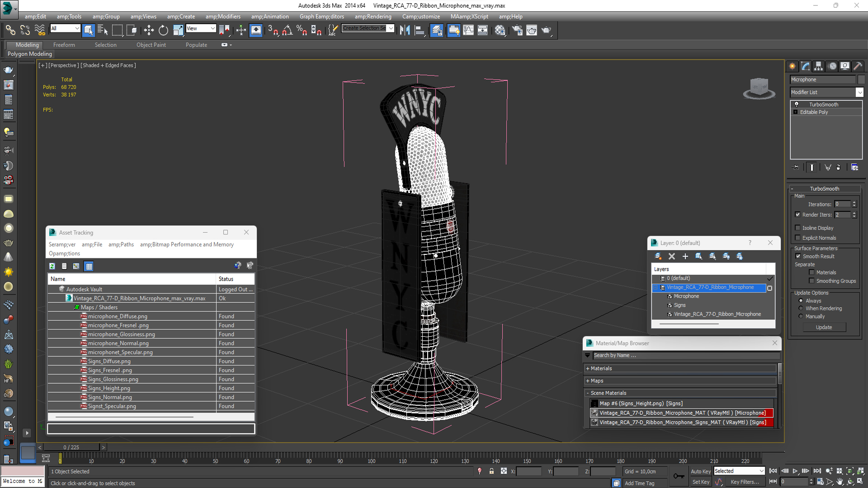Open the Paths menu in Asset Tracking
The height and width of the screenshot is (488, 868).
pyautogui.click(x=121, y=244)
